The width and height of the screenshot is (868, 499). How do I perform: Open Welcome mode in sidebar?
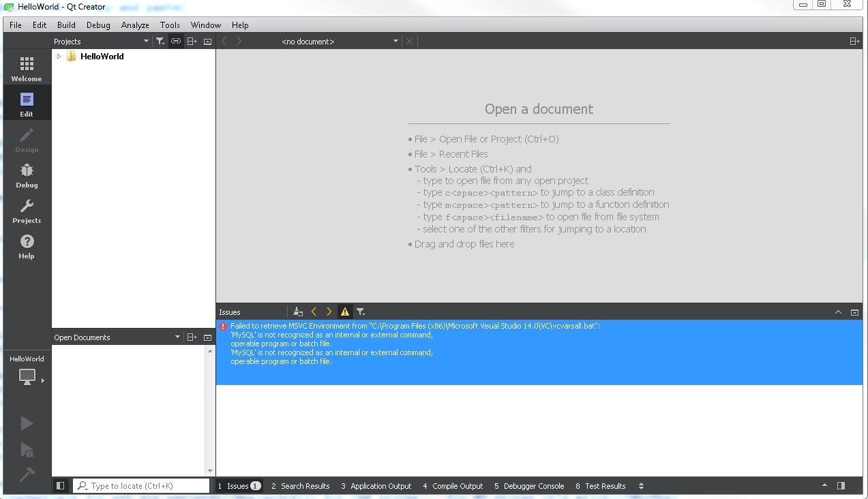click(27, 68)
